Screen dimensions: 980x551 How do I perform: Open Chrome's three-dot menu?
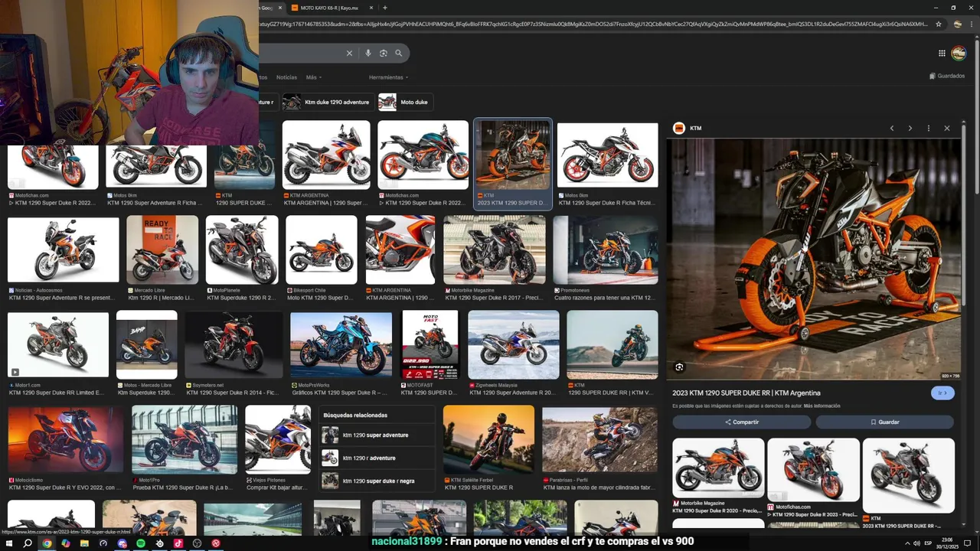(972, 24)
